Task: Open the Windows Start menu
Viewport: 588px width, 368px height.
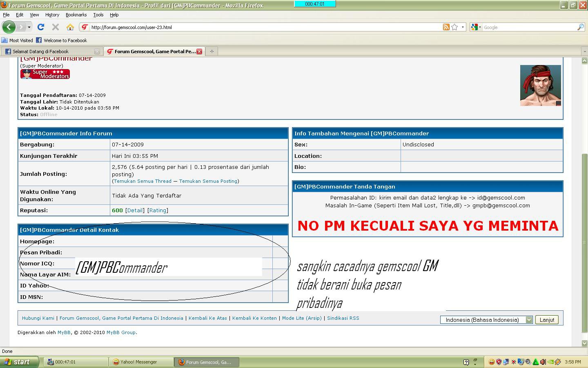Action: (x=20, y=362)
